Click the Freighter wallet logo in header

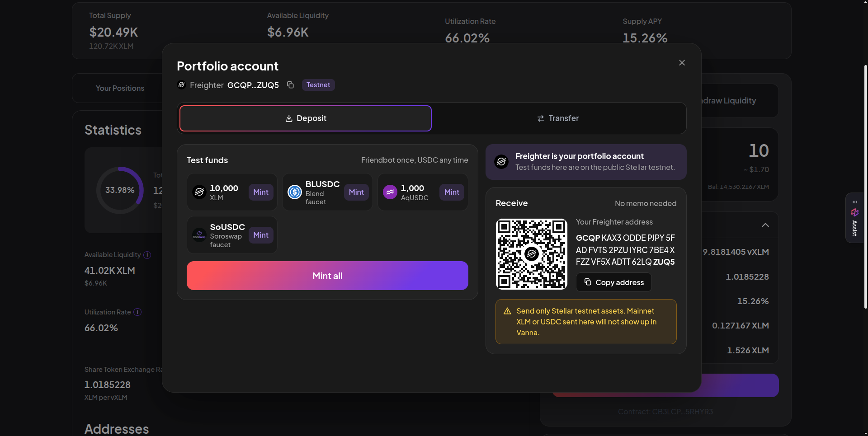pos(181,85)
